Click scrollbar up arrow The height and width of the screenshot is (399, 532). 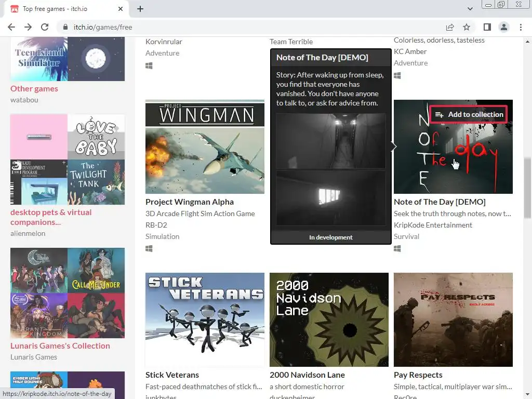pyautogui.click(x=527, y=42)
